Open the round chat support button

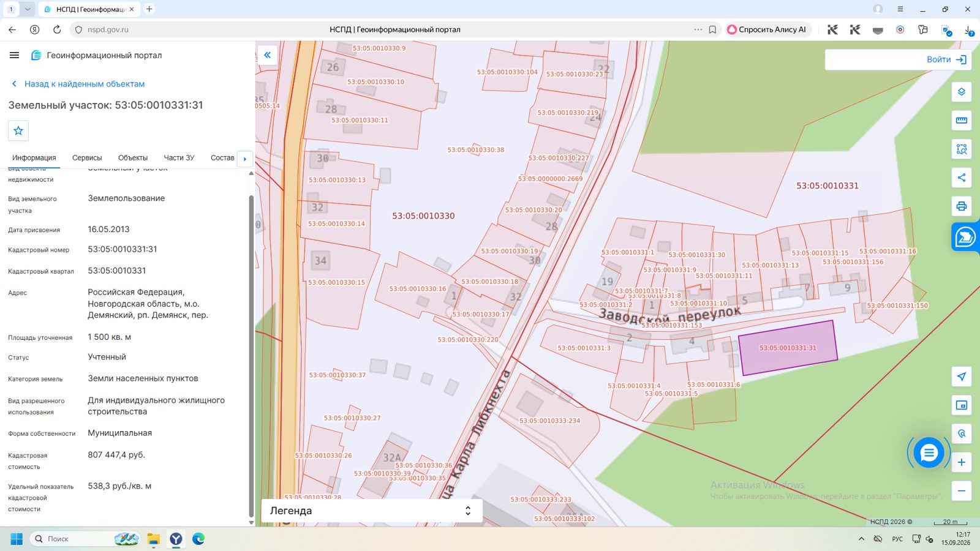point(929,453)
